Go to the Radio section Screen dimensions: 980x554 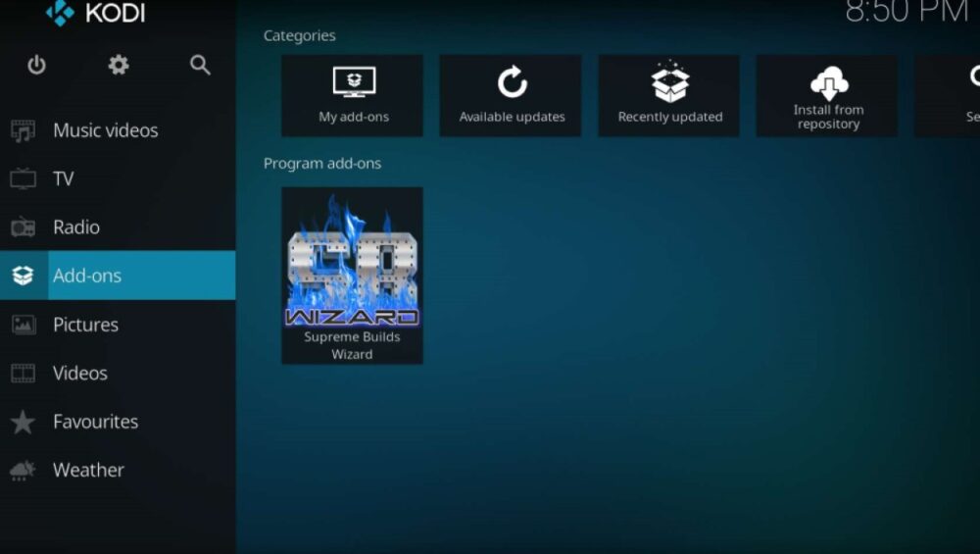coord(118,227)
